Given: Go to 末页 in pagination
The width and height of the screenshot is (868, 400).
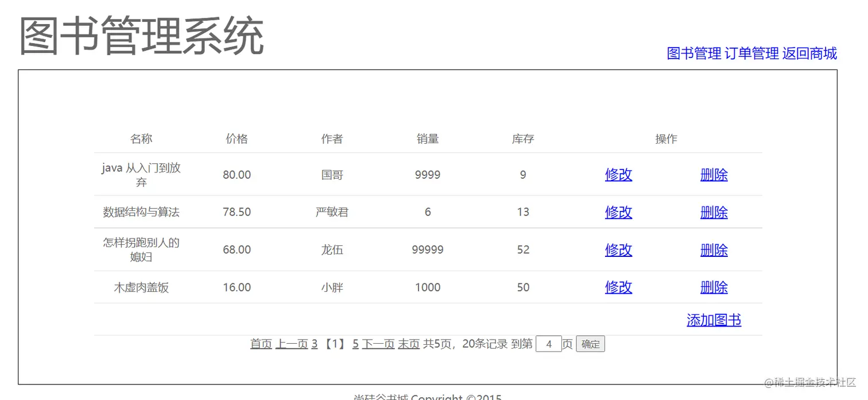Looking at the screenshot, I should 409,344.
